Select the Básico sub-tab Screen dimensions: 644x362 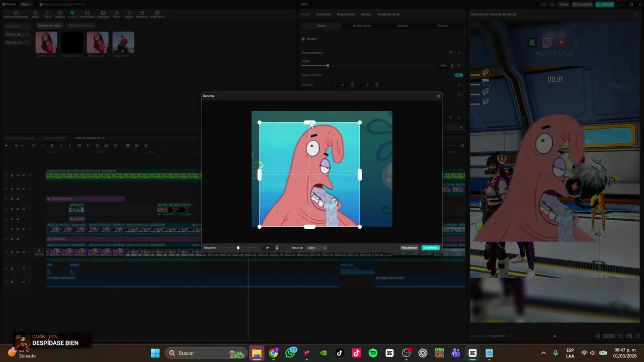(321, 26)
